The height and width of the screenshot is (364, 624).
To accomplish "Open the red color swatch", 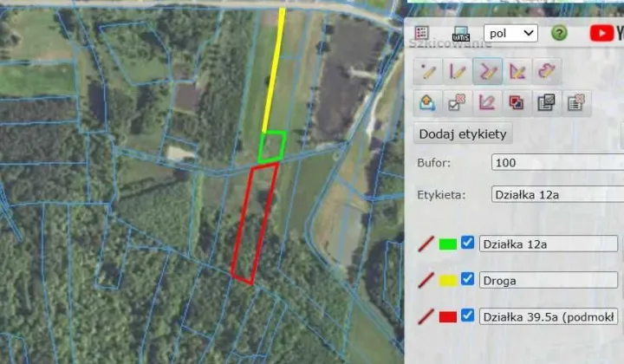I will [448, 317].
